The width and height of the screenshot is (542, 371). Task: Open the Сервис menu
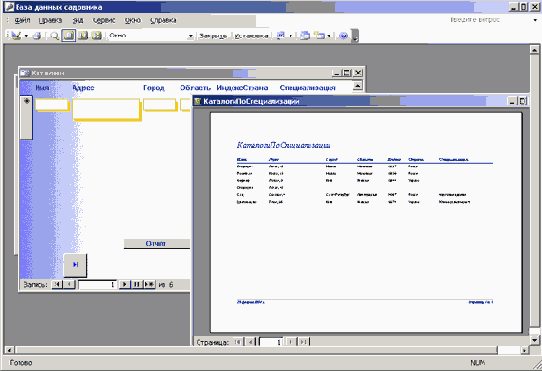(104, 20)
